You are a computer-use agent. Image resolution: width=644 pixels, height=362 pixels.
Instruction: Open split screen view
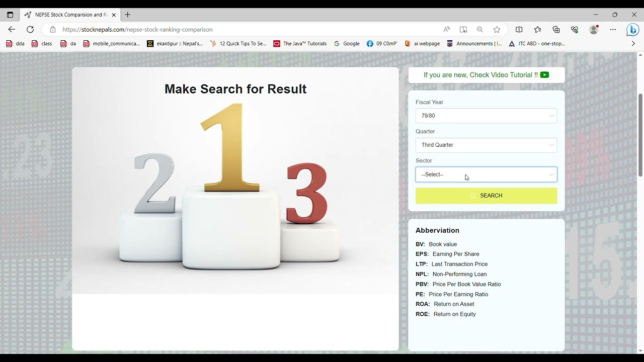(x=519, y=30)
